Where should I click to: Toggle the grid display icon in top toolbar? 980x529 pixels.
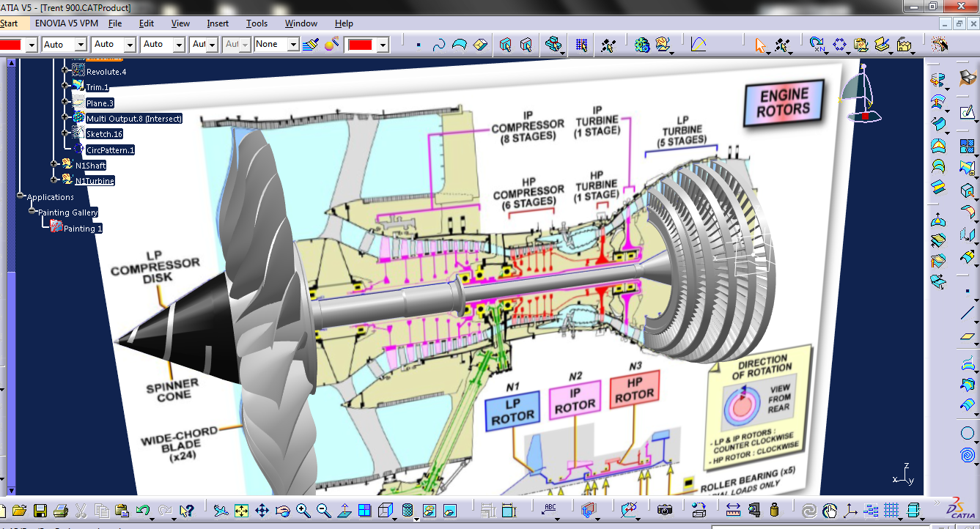(x=581, y=45)
